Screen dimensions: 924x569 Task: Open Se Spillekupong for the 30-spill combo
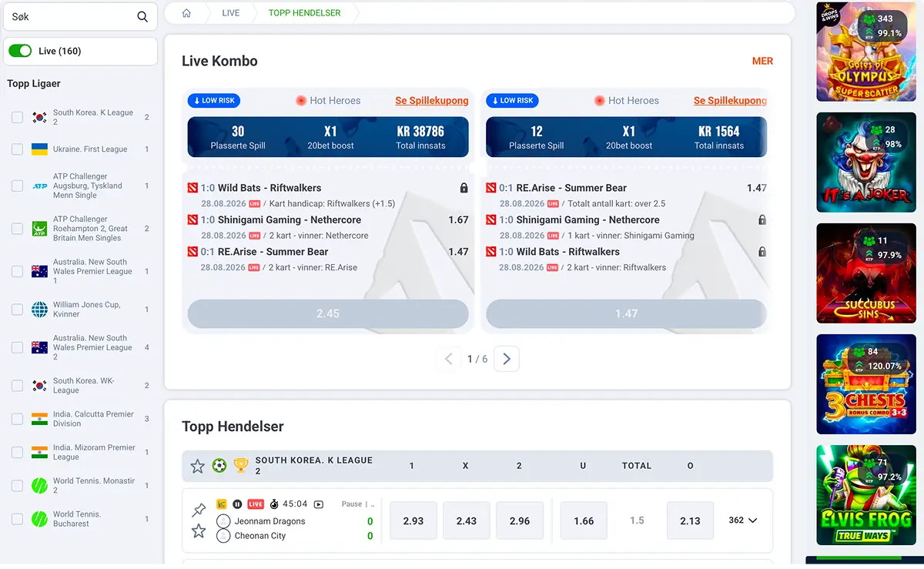pyautogui.click(x=432, y=101)
